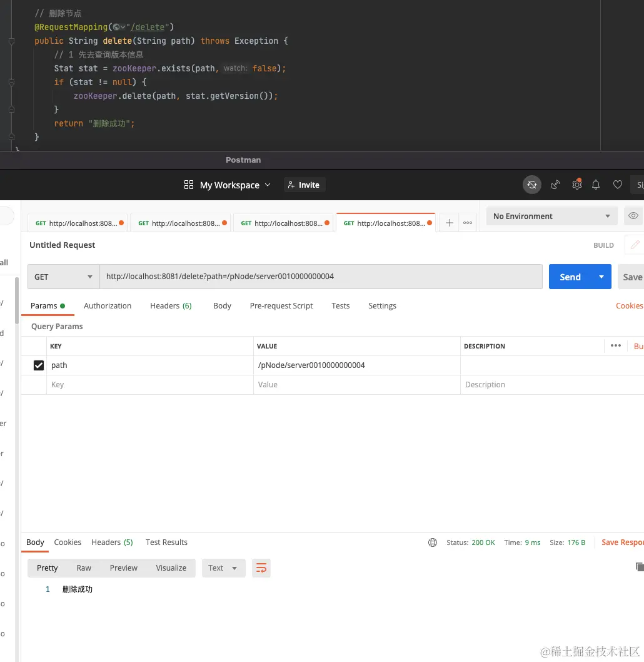Click the heart icon
This screenshot has height=662, width=644.
click(x=618, y=185)
